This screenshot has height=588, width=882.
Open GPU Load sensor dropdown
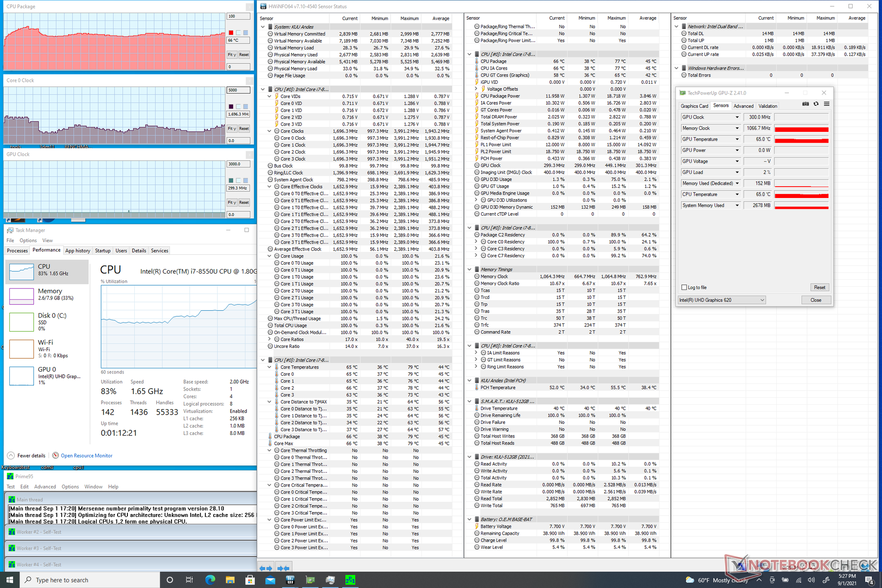coord(737,172)
